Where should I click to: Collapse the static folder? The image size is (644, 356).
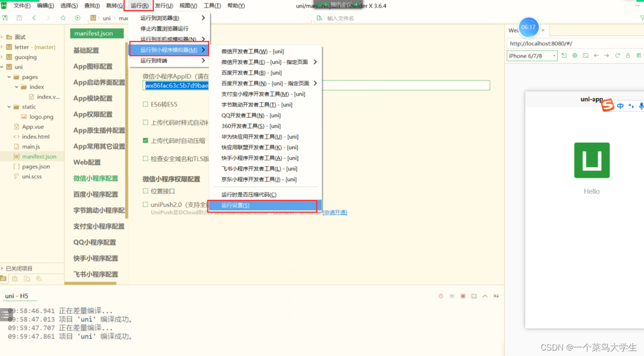9,107
